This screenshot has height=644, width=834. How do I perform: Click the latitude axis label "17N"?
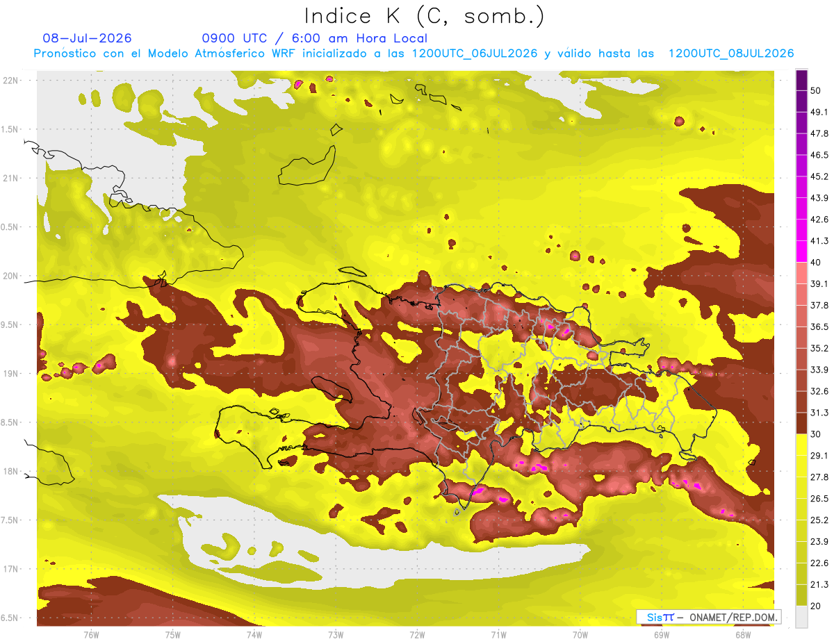coord(12,570)
